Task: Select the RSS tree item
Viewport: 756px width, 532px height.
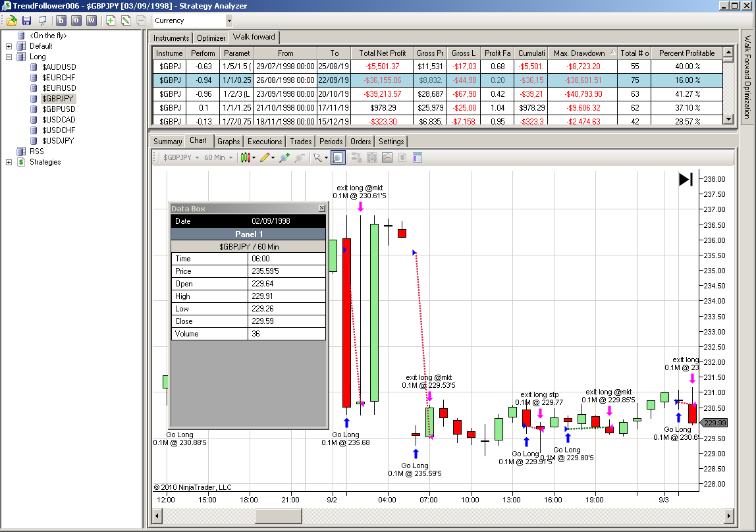Action: pos(37,151)
